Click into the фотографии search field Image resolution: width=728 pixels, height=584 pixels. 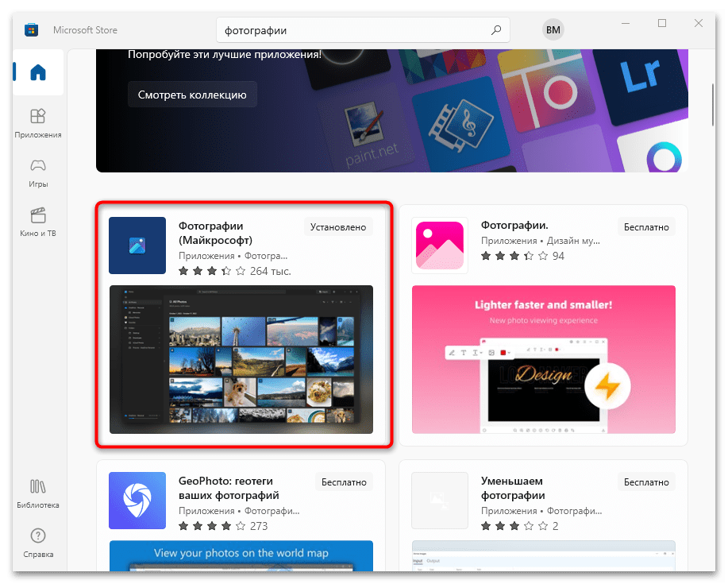[352, 30]
